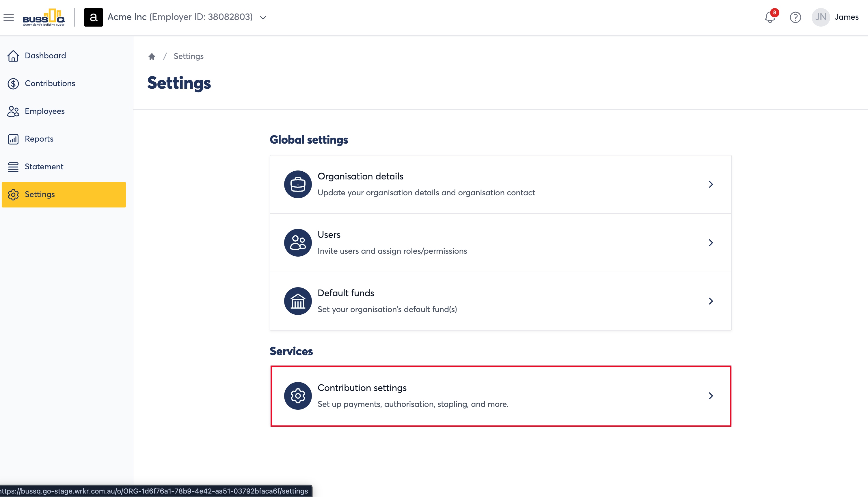Screen dimensions: 868x497
Task: Open Default funds via its chevron
Action: 711,301
